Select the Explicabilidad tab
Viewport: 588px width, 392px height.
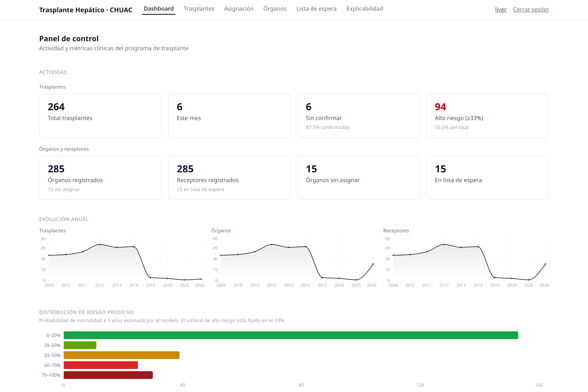pos(365,9)
